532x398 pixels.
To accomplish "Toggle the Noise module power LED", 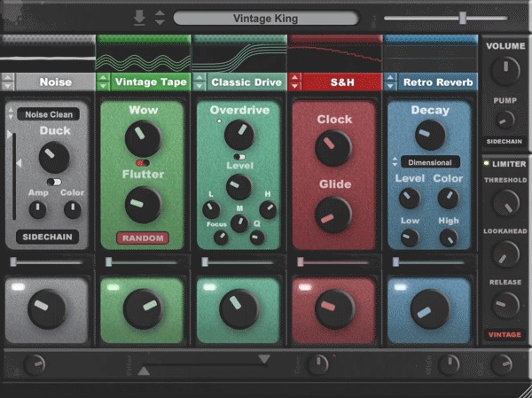I will [18, 287].
